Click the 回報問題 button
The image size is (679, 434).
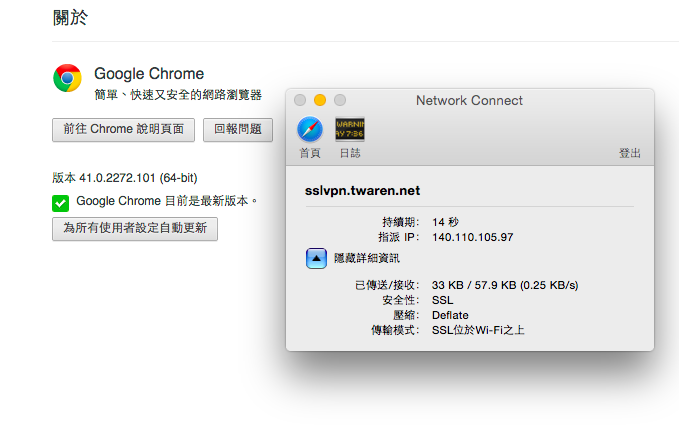coord(238,129)
